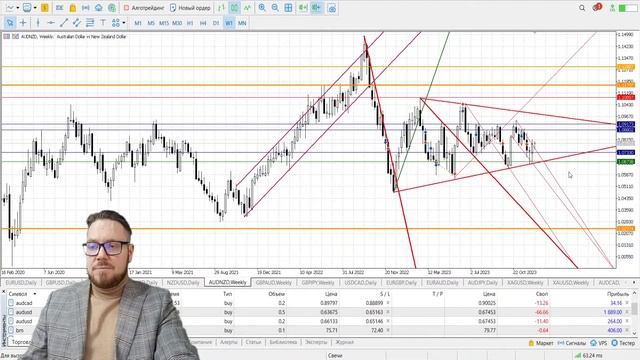This screenshot has width=640, height=360.
Task: Open notifications with red badge
Action: click(x=597, y=7)
